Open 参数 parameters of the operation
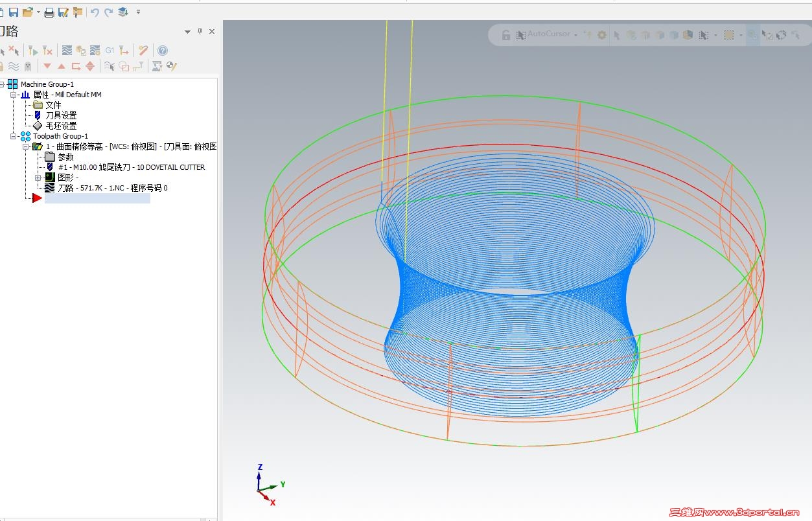 [x=65, y=157]
